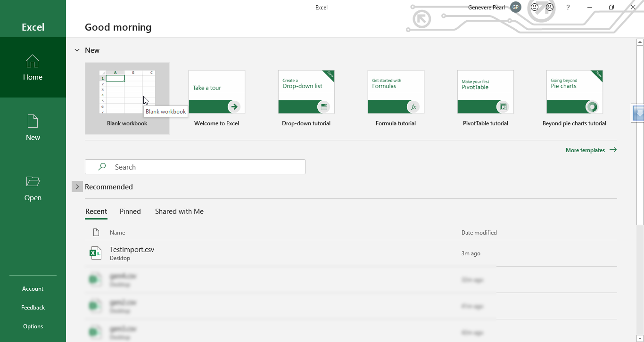Image resolution: width=644 pixels, height=342 pixels.
Task: Create a Blank workbook
Action: point(127,98)
